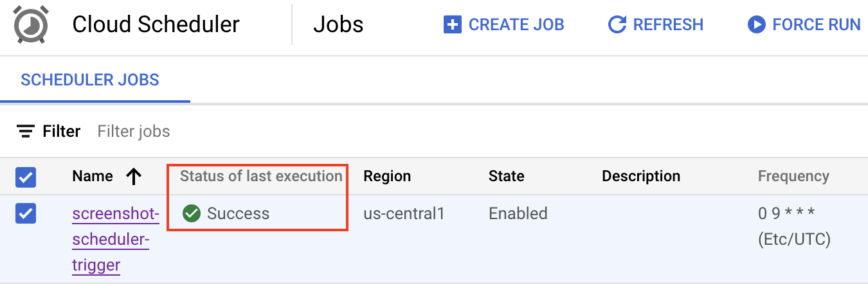The width and height of the screenshot is (868, 284).
Task: Click the green Success checkmark icon
Action: [192, 213]
